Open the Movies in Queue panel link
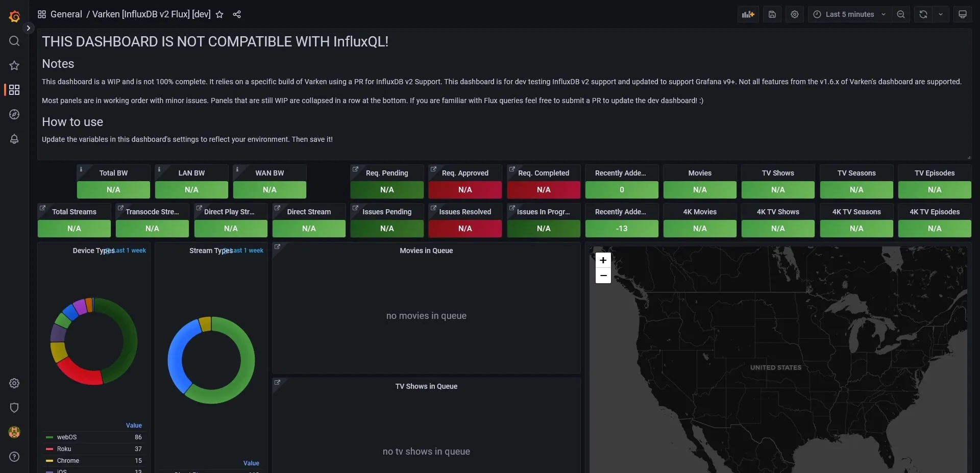Screen dimensions: 980x473 click(x=277, y=247)
